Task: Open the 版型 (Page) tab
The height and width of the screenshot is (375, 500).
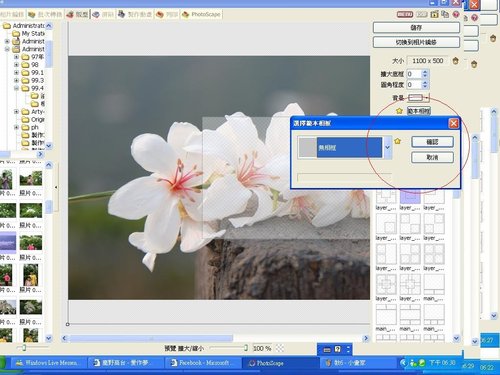Action: pos(77,14)
